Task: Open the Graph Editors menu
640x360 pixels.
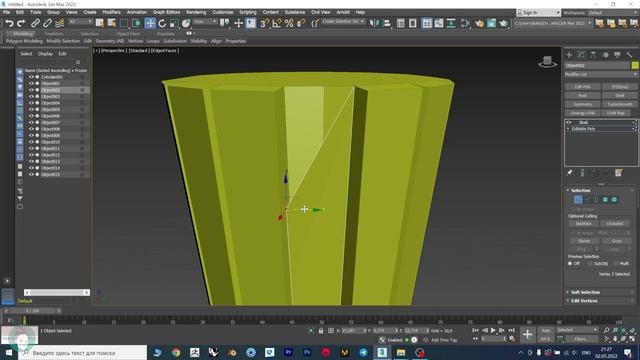Action: (x=167, y=12)
